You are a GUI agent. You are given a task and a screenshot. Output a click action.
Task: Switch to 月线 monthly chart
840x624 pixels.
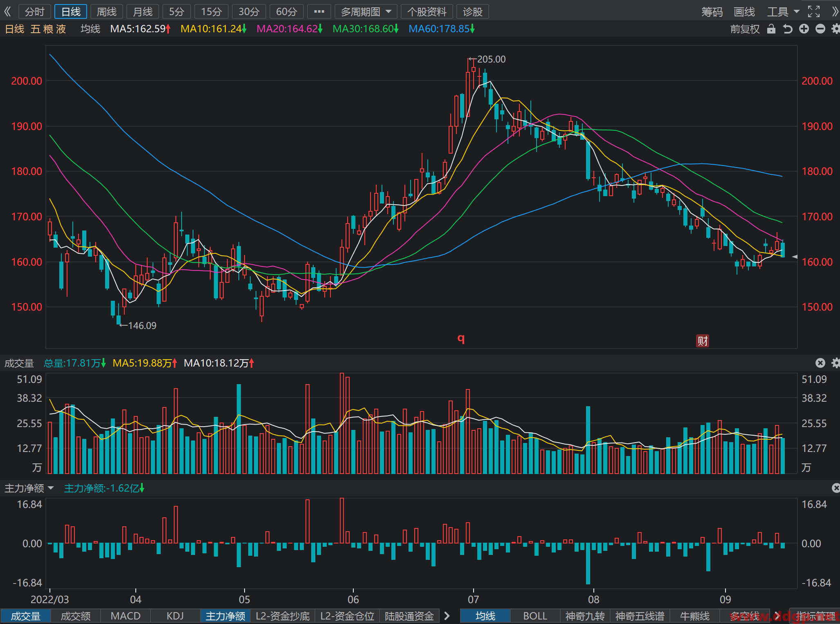[x=143, y=11]
